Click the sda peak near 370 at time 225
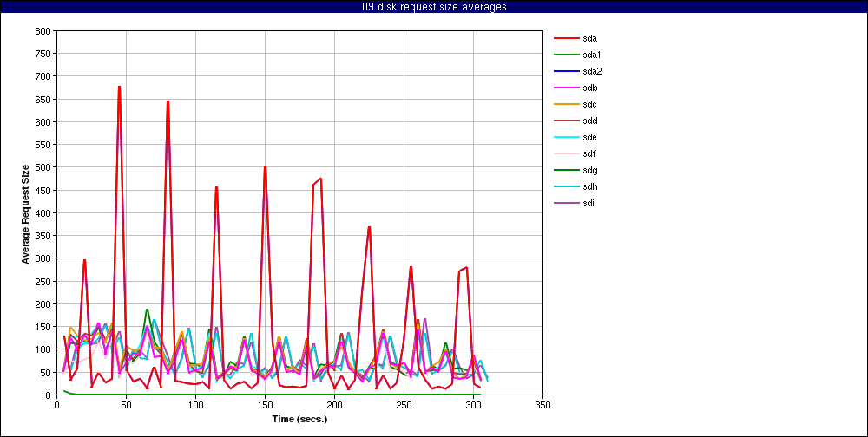The height and width of the screenshot is (437, 868). (x=369, y=227)
